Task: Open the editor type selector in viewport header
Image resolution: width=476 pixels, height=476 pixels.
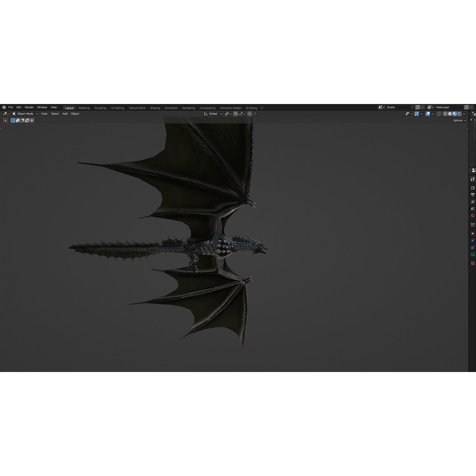Action: coord(6,114)
